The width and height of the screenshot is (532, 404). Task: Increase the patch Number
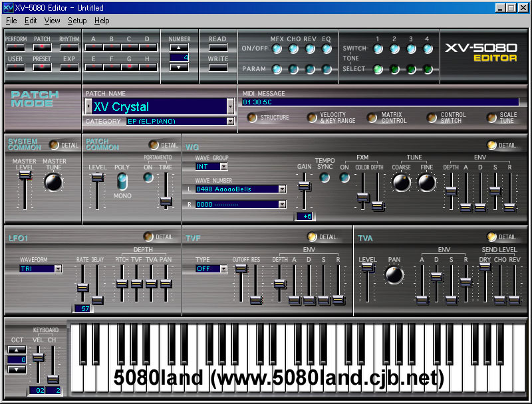click(179, 47)
